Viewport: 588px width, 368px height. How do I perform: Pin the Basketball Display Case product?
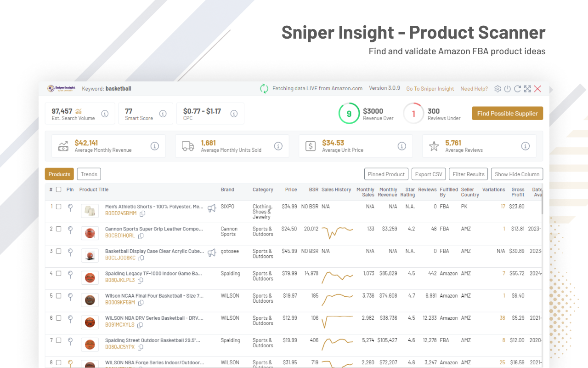(x=70, y=252)
